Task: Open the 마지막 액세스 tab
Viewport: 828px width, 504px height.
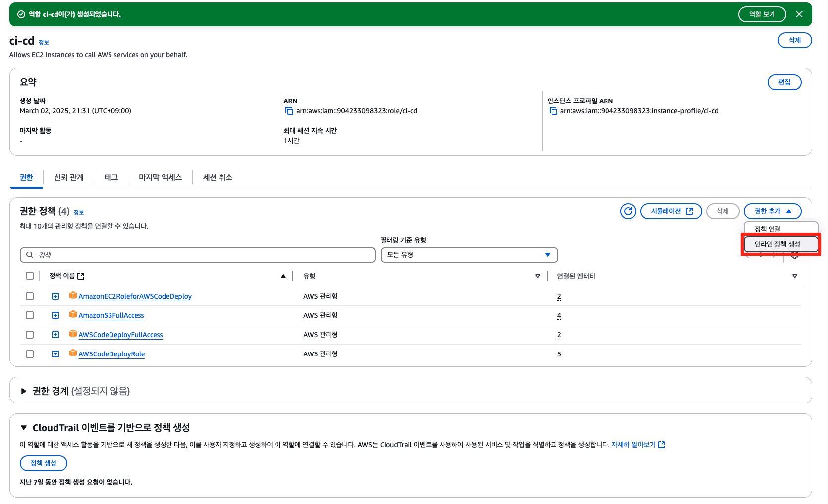Action: 161,177
